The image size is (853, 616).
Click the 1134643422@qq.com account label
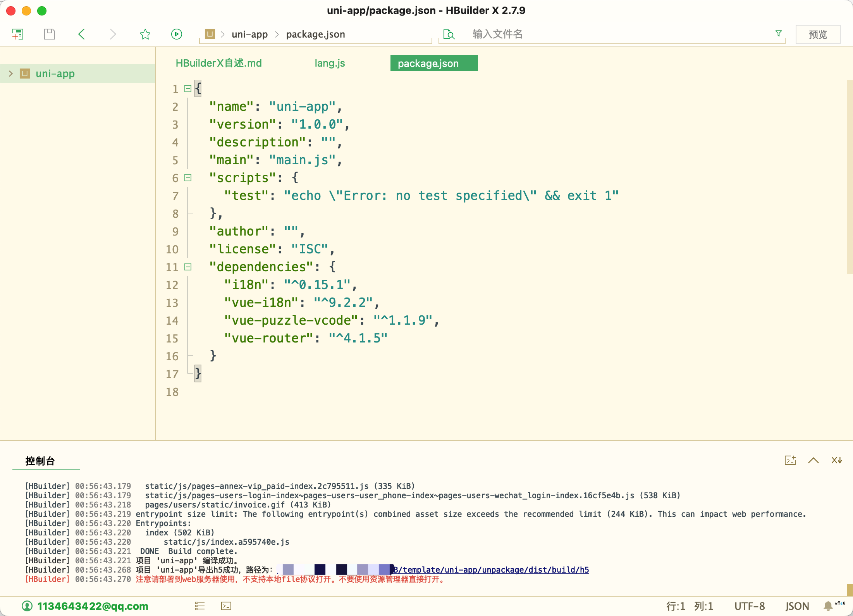[x=93, y=606]
